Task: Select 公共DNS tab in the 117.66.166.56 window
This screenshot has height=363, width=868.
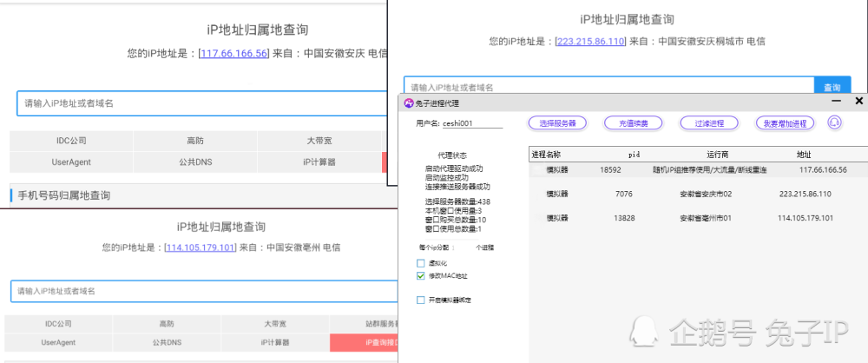Action: 195,162
